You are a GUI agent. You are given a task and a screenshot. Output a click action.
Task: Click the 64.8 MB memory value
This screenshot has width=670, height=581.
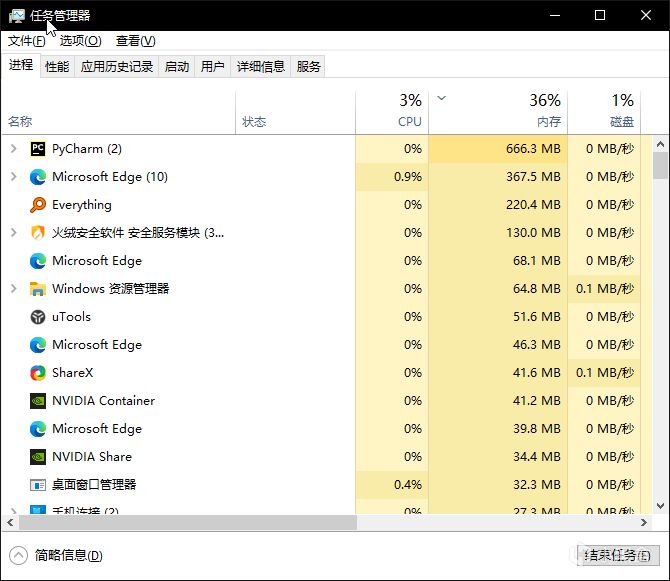(537, 289)
